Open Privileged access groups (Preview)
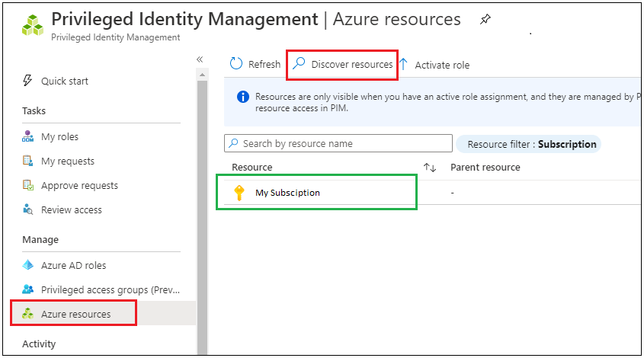644x358 pixels. [x=110, y=290]
